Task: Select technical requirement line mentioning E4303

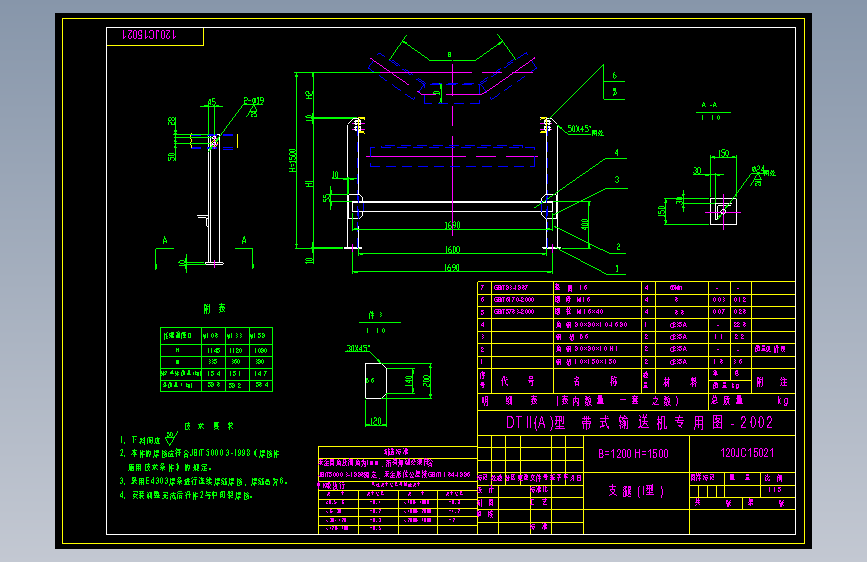Action: (x=203, y=481)
